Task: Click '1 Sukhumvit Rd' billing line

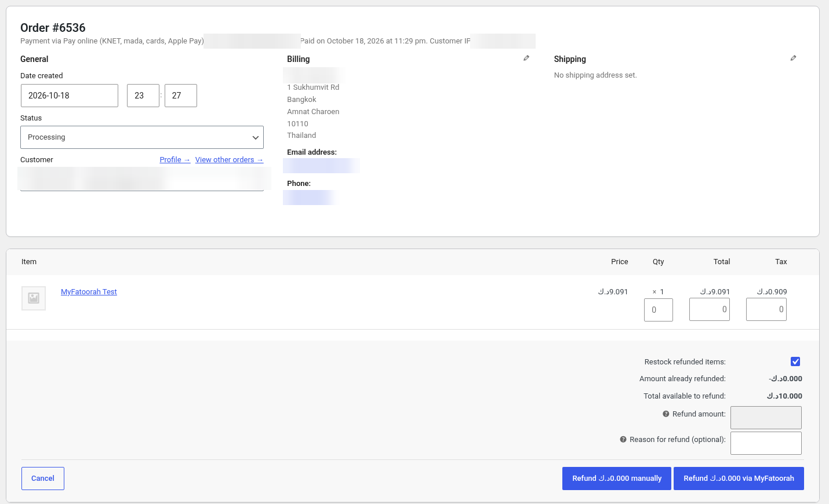Action: [313, 87]
